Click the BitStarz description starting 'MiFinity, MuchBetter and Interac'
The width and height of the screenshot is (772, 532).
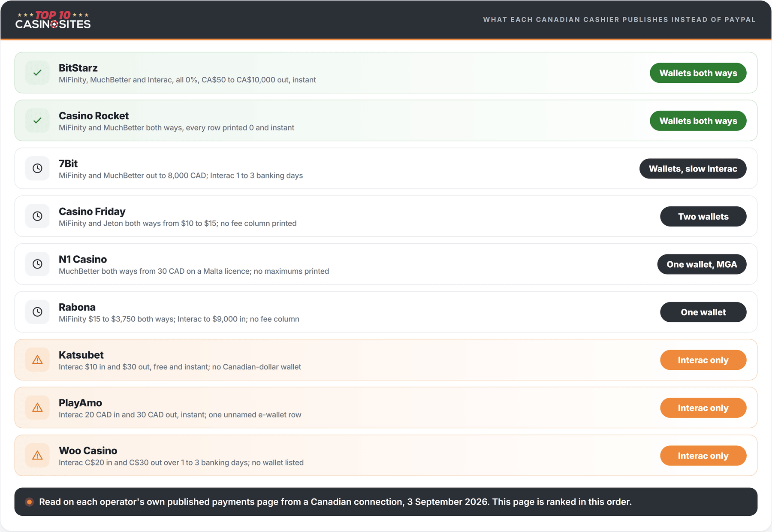tap(187, 80)
